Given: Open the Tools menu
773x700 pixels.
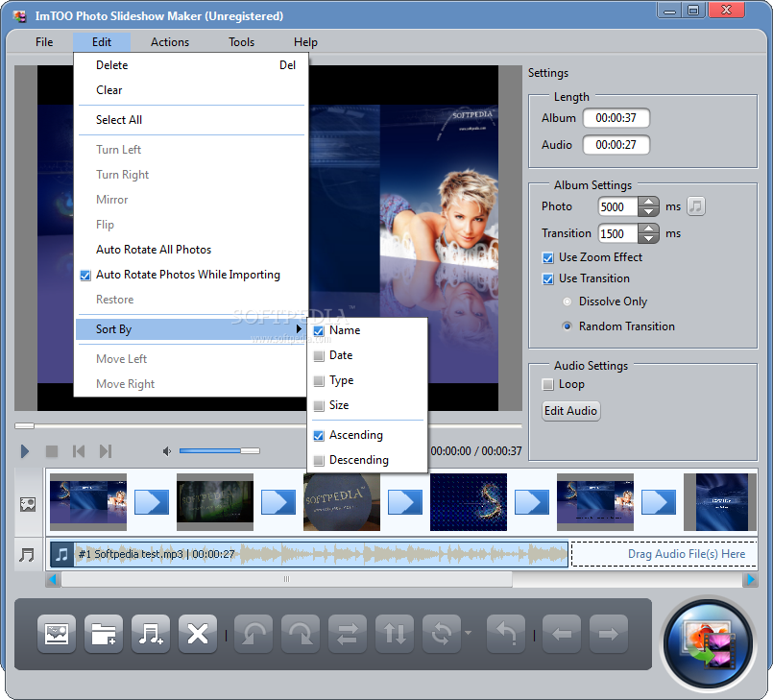Looking at the screenshot, I should coord(242,42).
